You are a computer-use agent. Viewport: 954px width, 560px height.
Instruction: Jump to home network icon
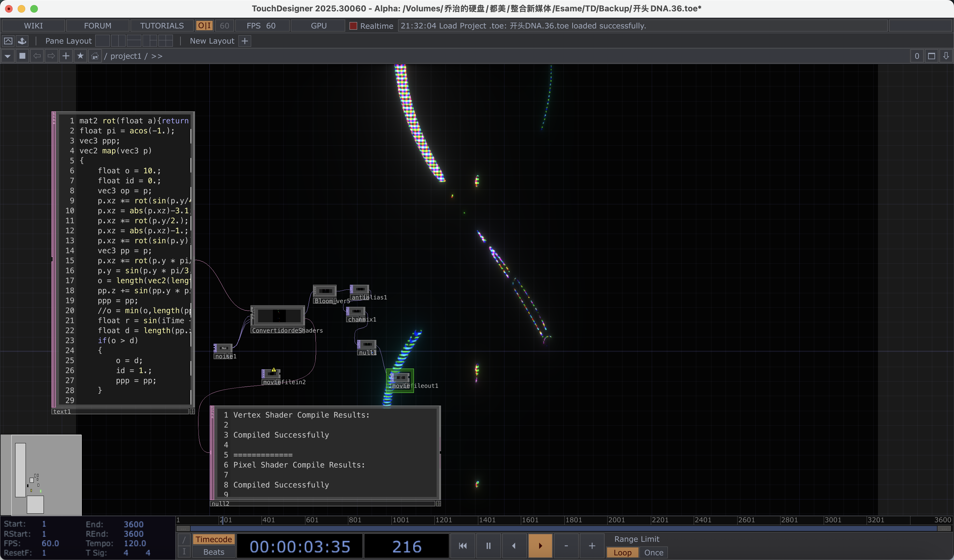(x=95, y=56)
